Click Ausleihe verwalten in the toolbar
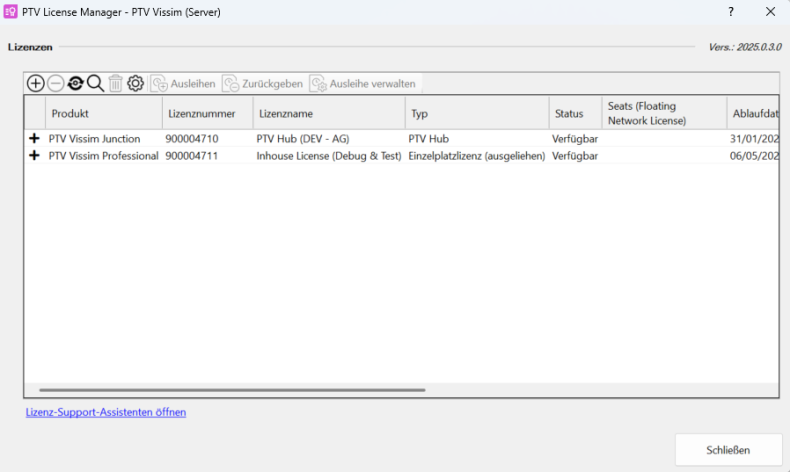 [362, 84]
